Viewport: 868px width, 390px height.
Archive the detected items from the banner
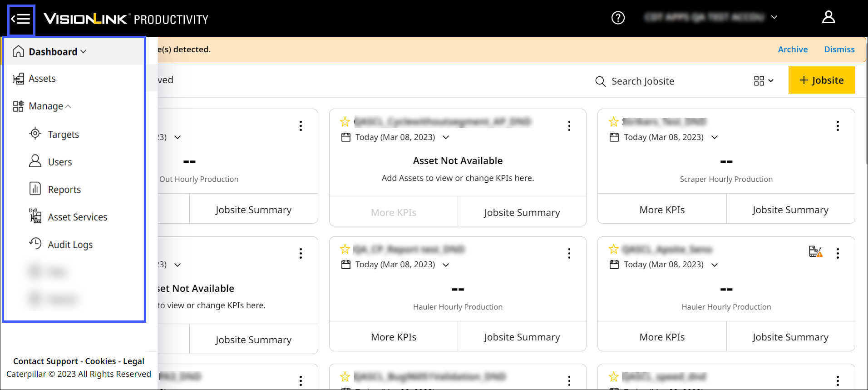[x=793, y=50]
